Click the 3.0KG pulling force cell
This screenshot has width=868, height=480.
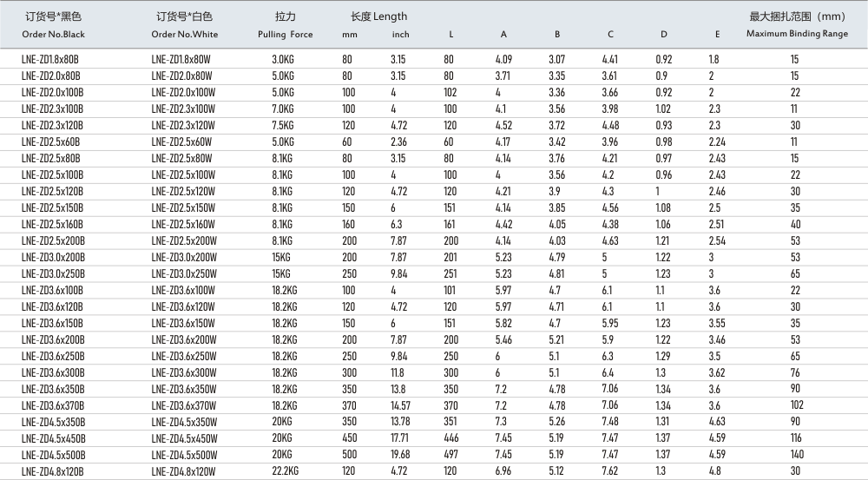(283, 60)
